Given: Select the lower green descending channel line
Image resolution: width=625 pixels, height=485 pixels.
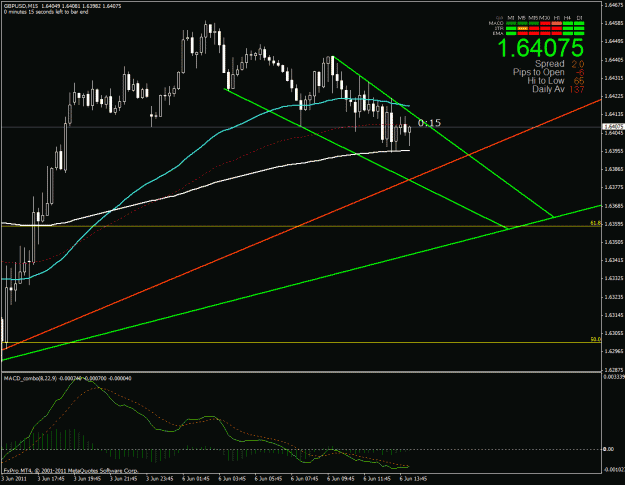Looking at the screenshot, I should tap(365, 158).
